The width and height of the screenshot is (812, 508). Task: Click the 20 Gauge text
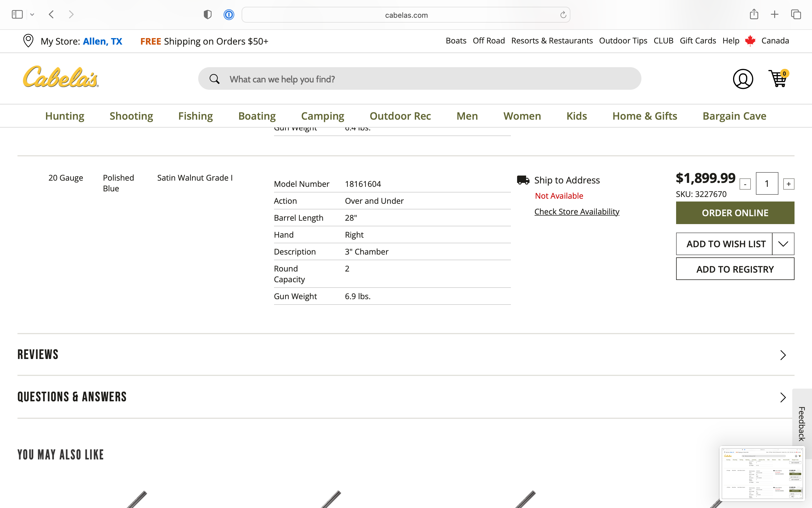pyautogui.click(x=66, y=178)
